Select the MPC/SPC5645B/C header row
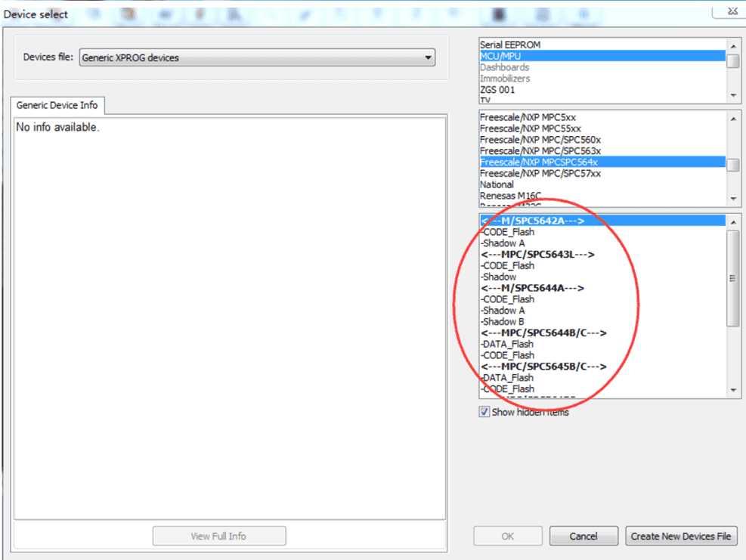This screenshot has width=746, height=560. coord(602,367)
